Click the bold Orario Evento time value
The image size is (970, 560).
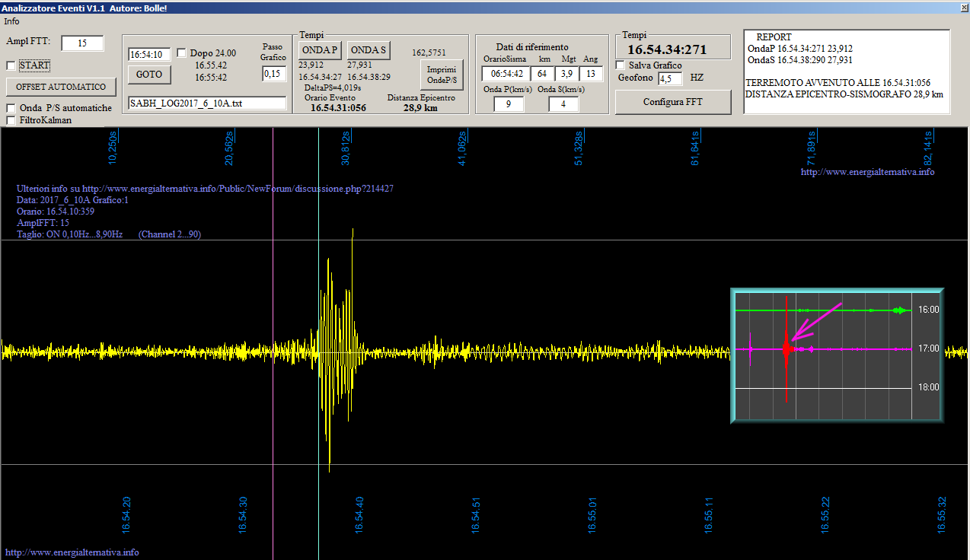[338, 108]
